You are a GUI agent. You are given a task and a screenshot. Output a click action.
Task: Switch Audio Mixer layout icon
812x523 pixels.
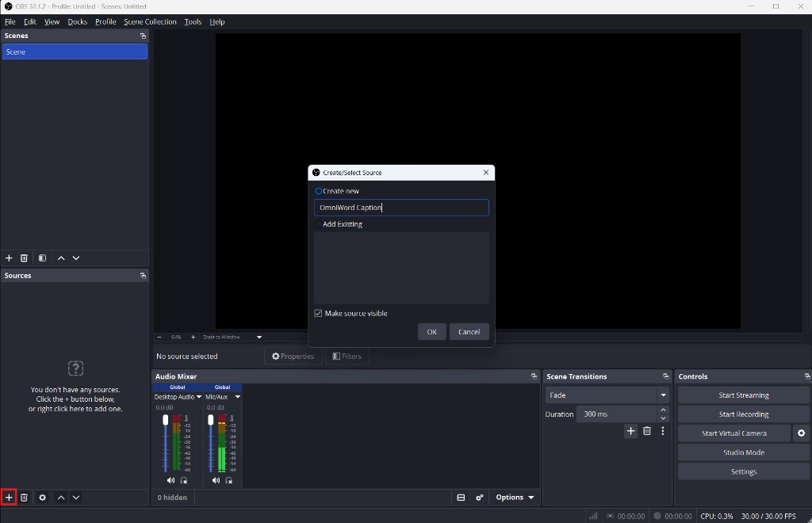461,498
